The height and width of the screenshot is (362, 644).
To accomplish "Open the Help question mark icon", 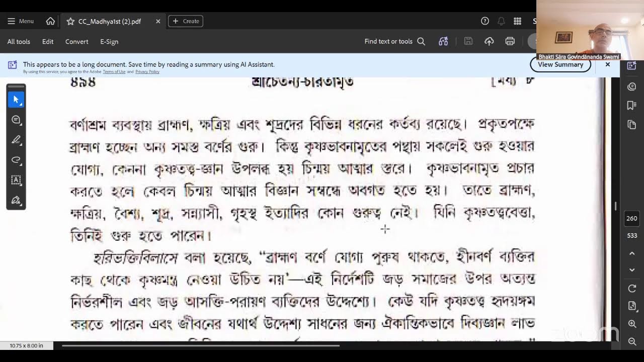I will pyautogui.click(x=485, y=21).
